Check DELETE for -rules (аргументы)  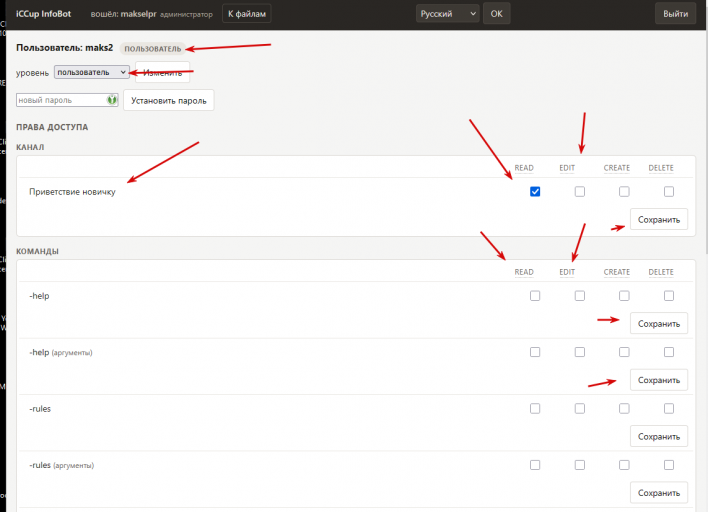pos(669,465)
